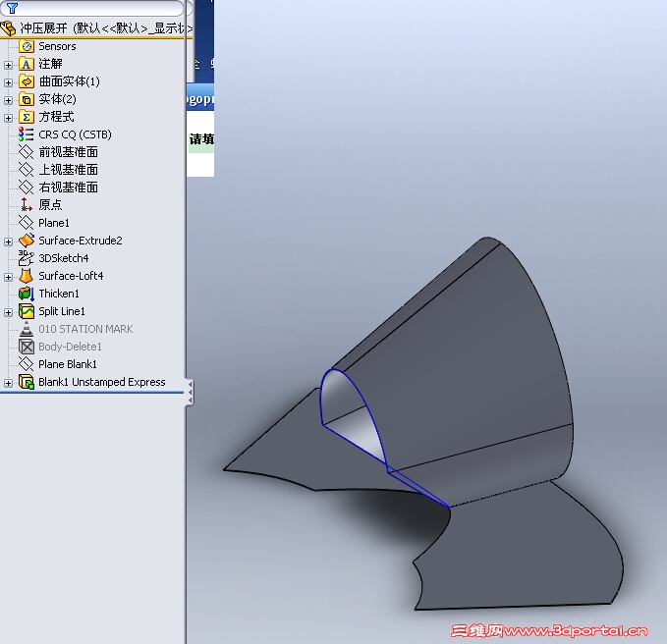
Task: Select the 010 STATION MARK label
Action: coord(85,329)
